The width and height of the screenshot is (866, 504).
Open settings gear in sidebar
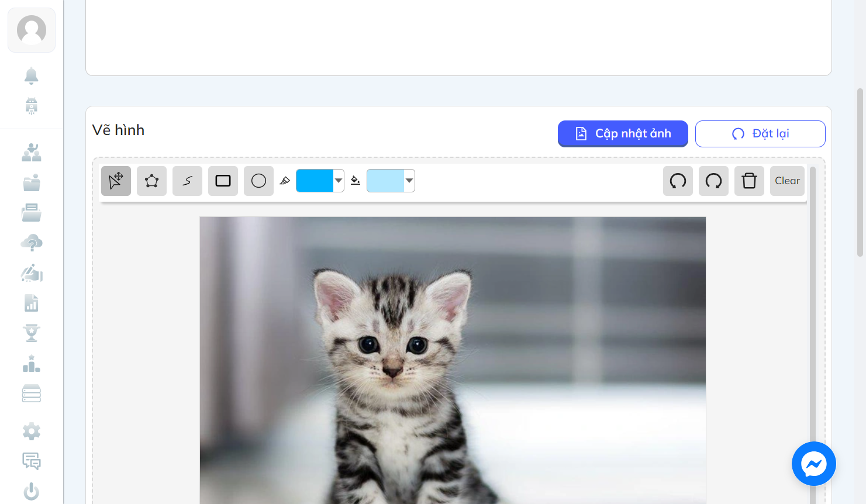[32, 431]
